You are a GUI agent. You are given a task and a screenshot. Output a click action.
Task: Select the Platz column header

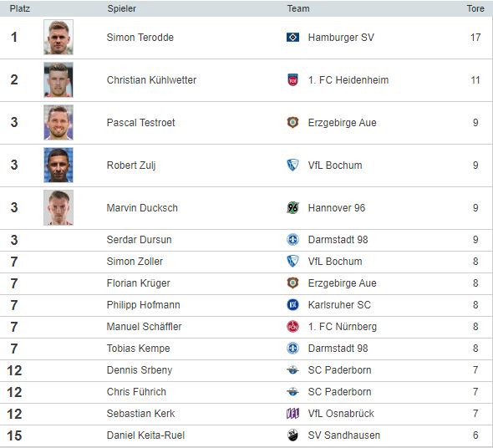[20, 8]
